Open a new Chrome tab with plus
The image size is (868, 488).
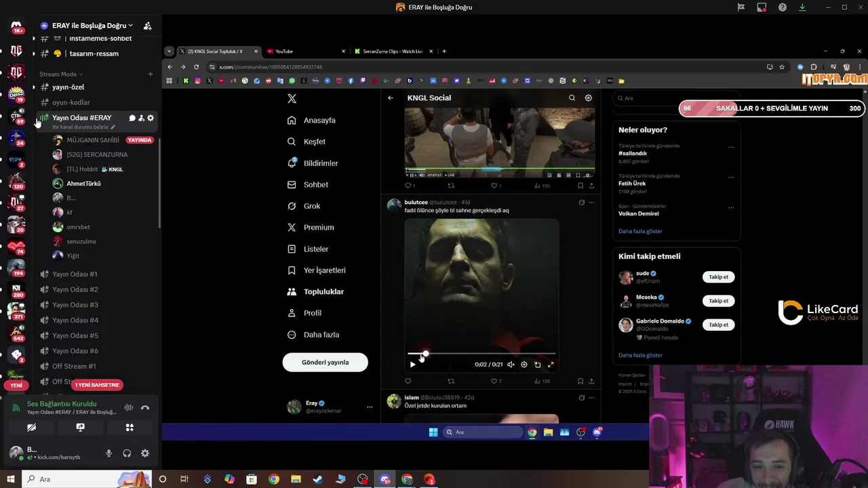[x=444, y=51]
